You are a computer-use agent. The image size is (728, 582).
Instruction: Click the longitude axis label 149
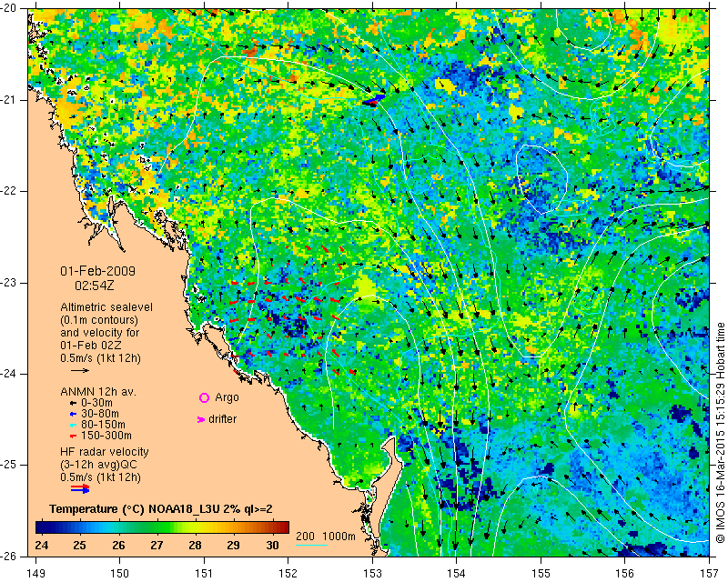tap(36, 574)
